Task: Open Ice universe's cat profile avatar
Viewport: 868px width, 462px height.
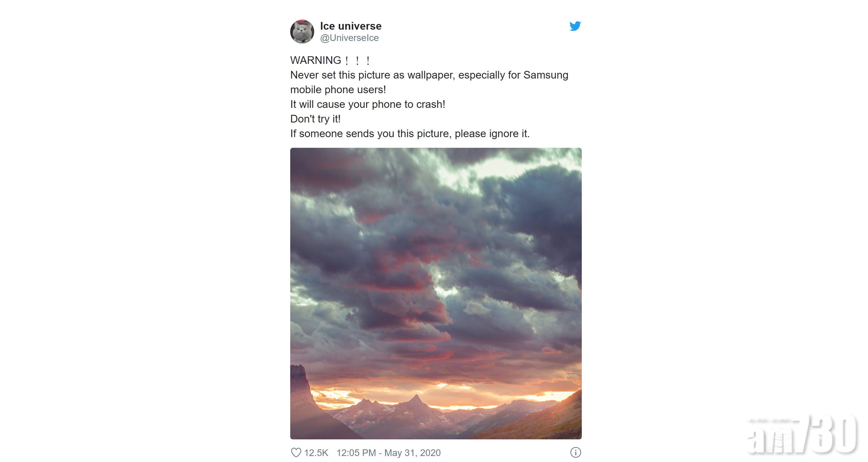Action: 302,32
